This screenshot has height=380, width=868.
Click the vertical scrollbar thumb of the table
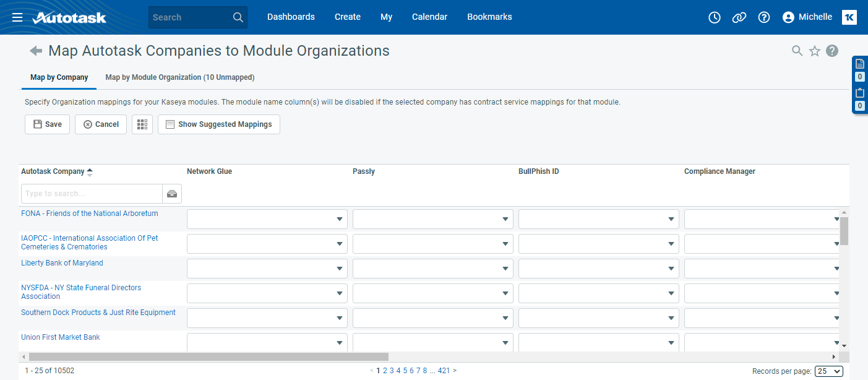pyautogui.click(x=844, y=231)
